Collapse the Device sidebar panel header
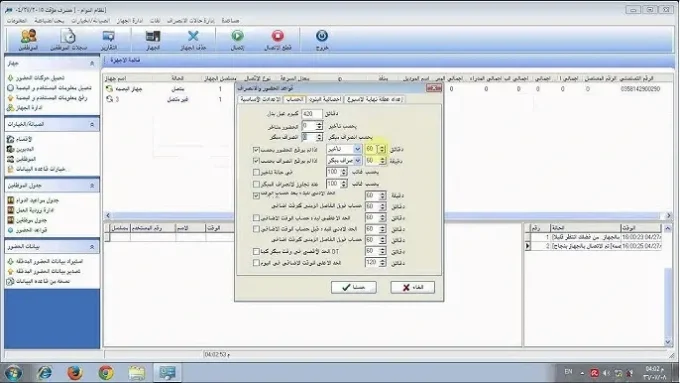The width and height of the screenshot is (680, 383). click(x=92, y=64)
